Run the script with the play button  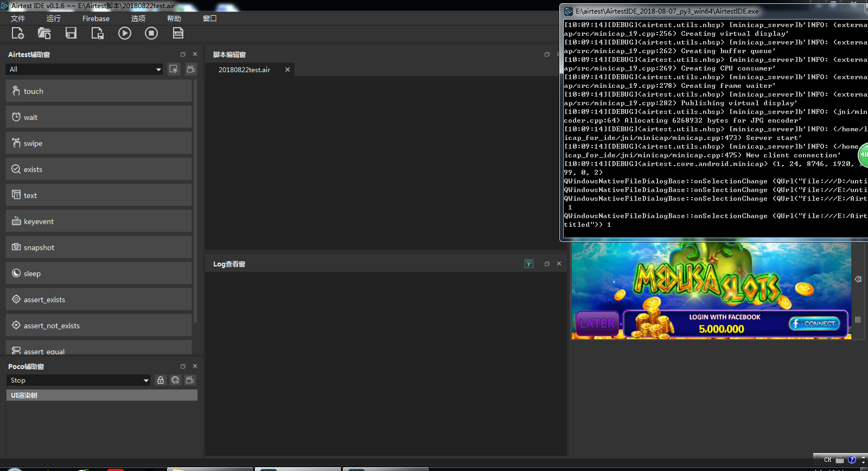pyautogui.click(x=125, y=33)
